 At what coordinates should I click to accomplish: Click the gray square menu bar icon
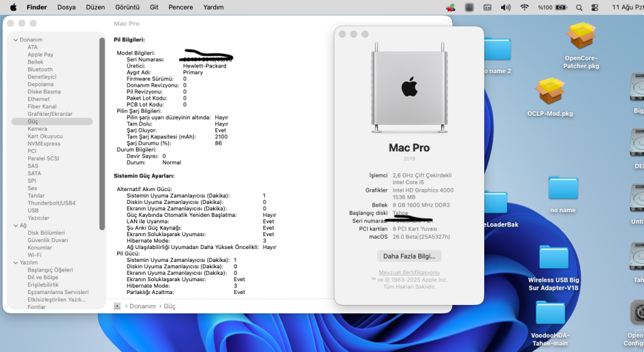[x=469, y=7]
